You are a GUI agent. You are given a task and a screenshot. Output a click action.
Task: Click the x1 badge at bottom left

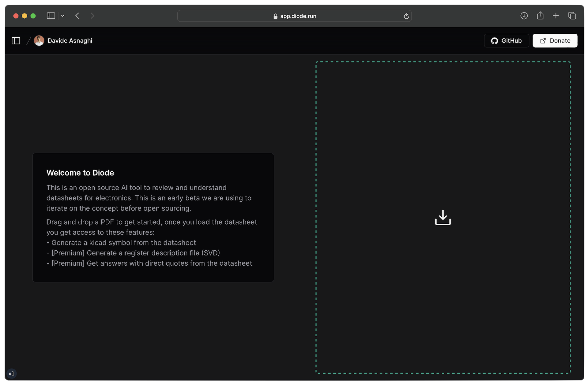pyautogui.click(x=12, y=373)
